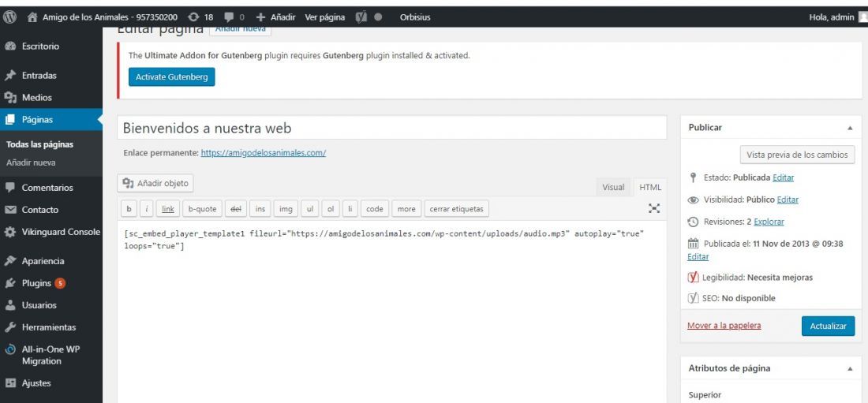The image size is (868, 403).
Task: Click the Actualizar button
Action: click(x=828, y=326)
